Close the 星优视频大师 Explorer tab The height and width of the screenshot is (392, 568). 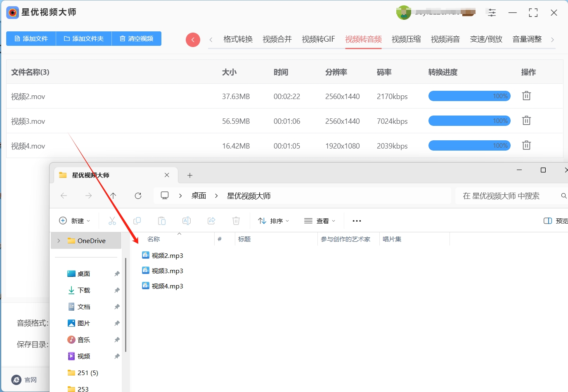point(167,175)
